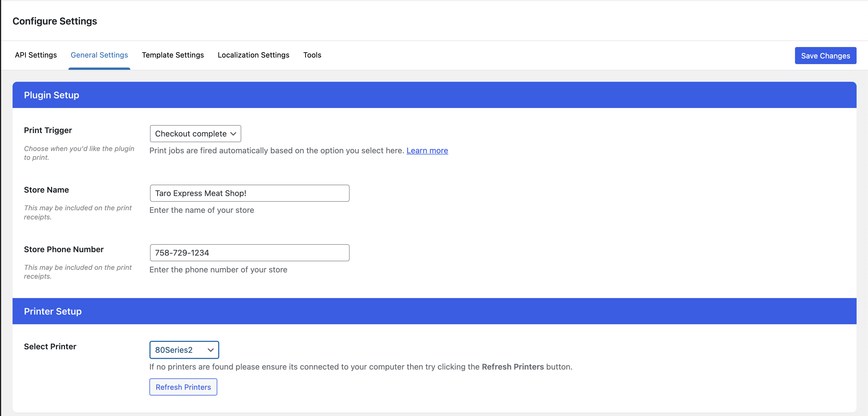The height and width of the screenshot is (416, 868).
Task: Select the Store Name input field
Action: [250, 193]
